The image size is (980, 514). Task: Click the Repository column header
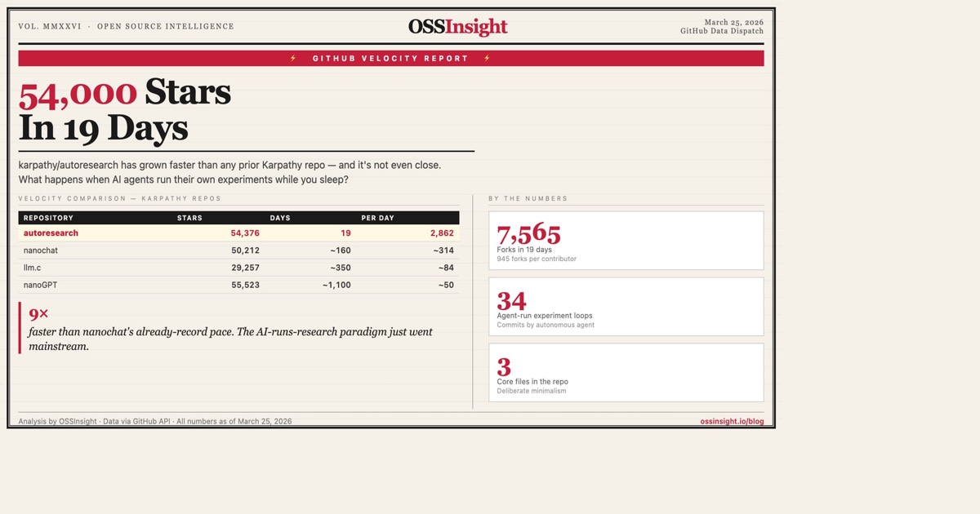(48, 218)
